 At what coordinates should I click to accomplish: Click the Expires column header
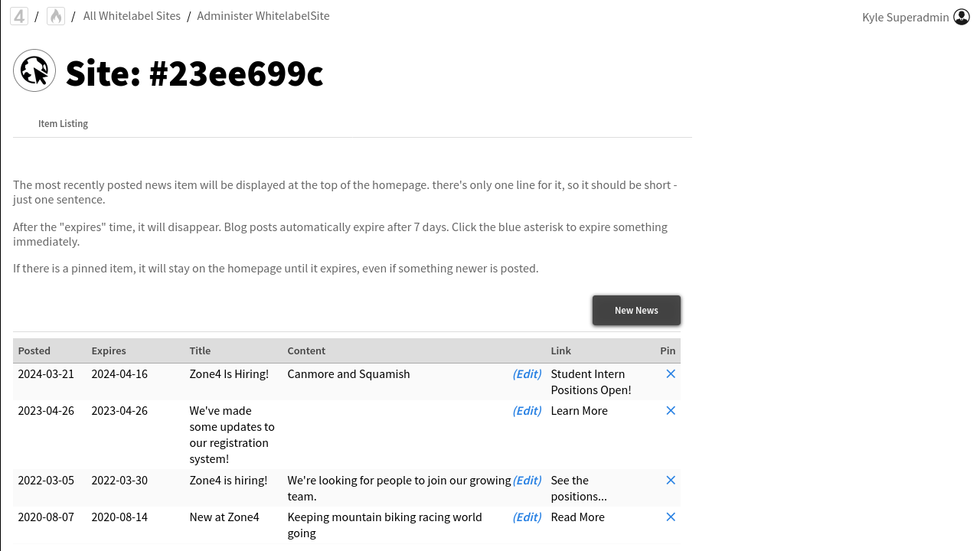click(109, 350)
